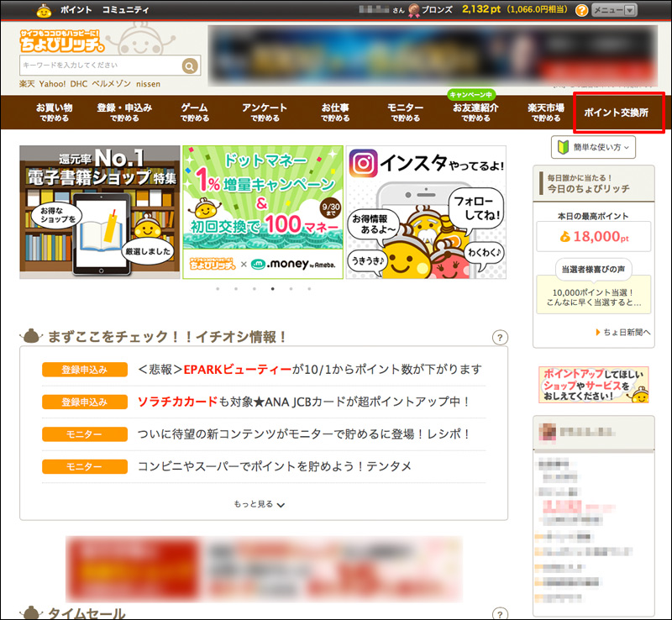Click the green beginner leaf icon
Viewport: 672px width, 620px height.
point(563,147)
